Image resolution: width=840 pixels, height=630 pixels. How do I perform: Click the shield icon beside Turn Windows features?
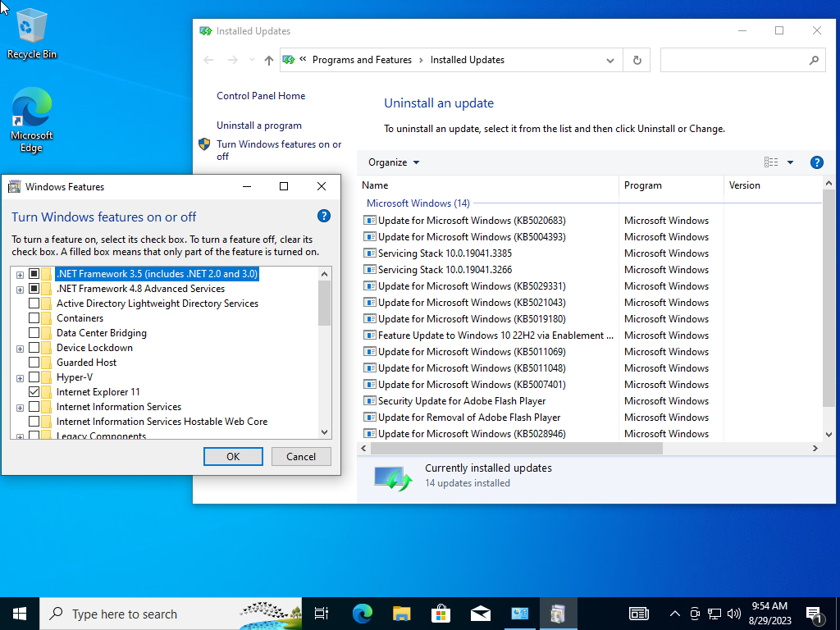204,144
